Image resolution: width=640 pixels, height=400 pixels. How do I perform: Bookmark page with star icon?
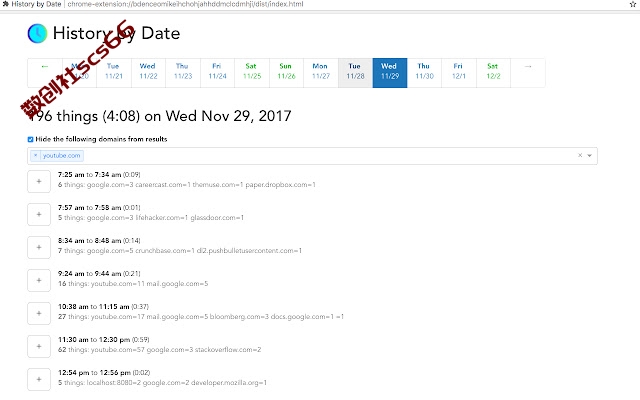coord(633,4)
